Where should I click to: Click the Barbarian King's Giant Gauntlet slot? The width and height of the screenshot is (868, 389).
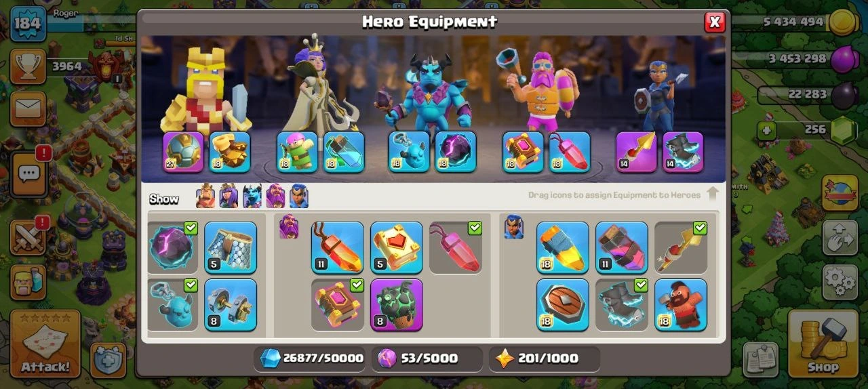(230, 152)
